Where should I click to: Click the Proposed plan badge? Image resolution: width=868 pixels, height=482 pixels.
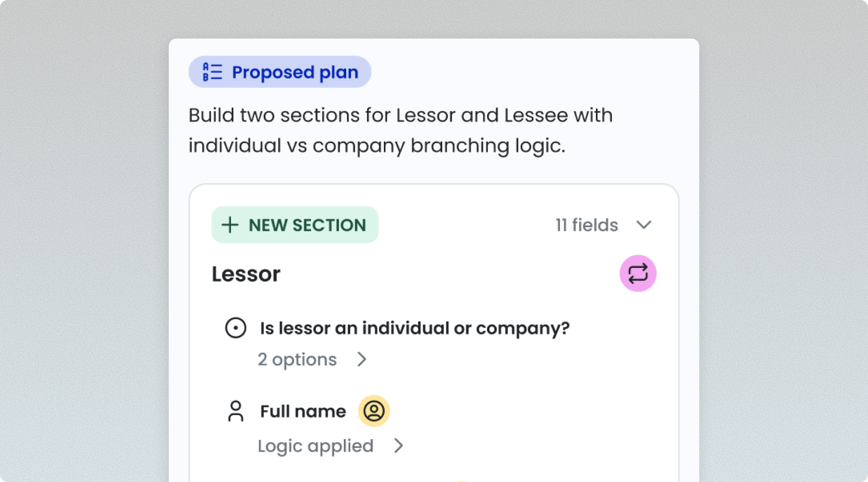coord(280,72)
